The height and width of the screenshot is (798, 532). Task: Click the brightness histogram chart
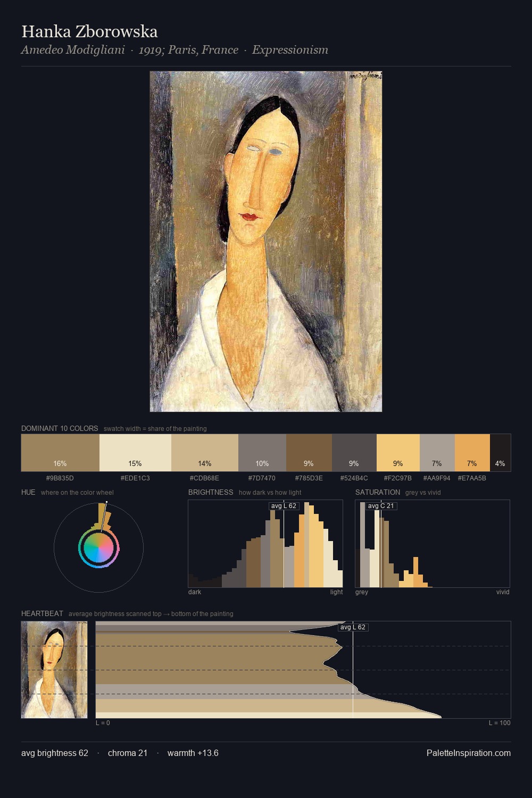click(265, 544)
